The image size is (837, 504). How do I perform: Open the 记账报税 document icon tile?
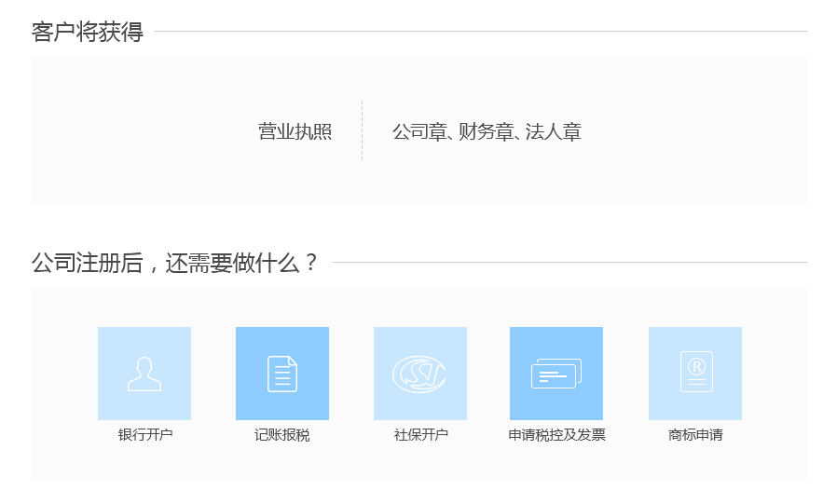(282, 374)
